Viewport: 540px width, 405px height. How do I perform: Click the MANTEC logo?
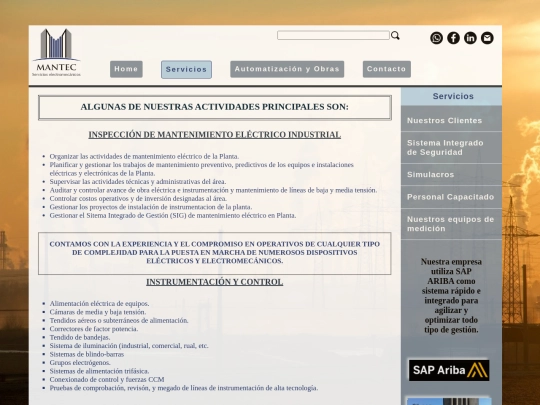pyautogui.click(x=56, y=52)
